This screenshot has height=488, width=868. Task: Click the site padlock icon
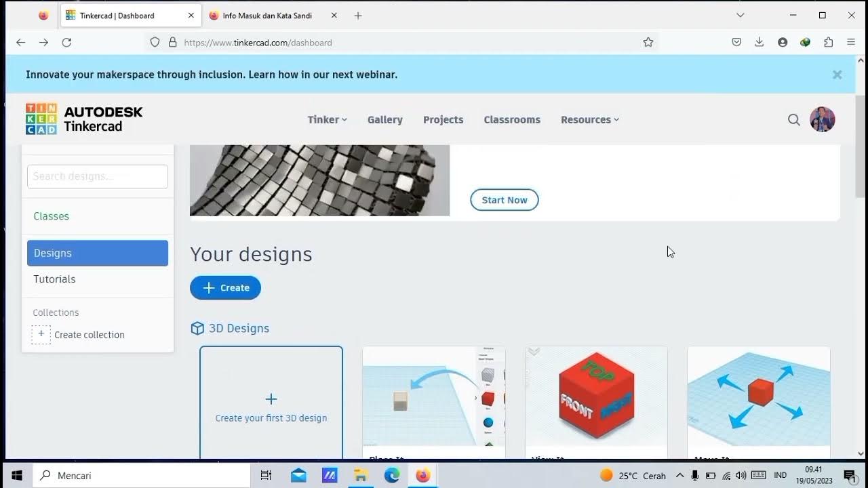click(x=172, y=42)
